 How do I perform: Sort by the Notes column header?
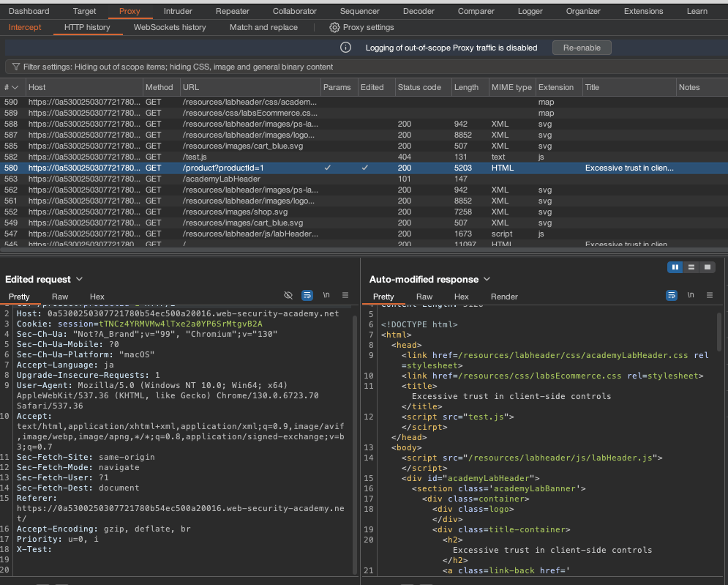coord(701,87)
